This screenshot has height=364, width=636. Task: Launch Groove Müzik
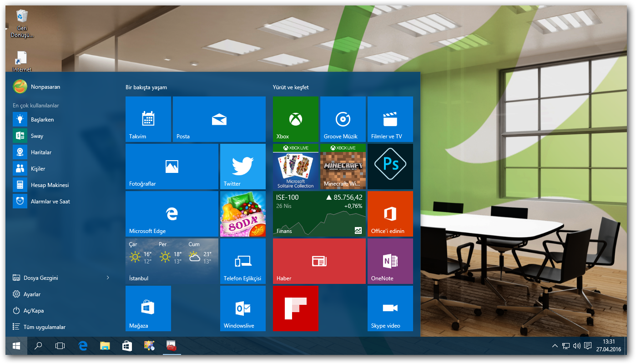click(343, 119)
